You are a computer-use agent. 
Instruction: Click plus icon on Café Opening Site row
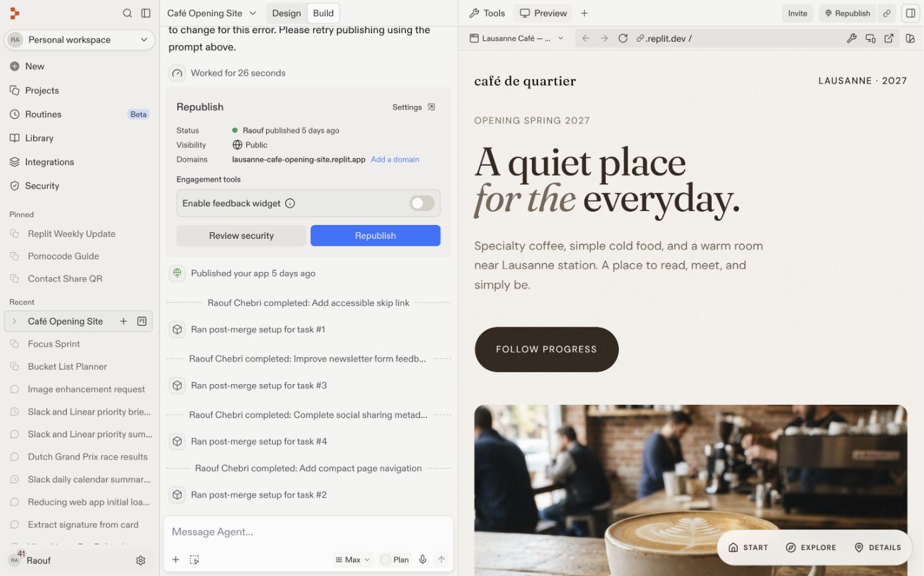tap(123, 321)
